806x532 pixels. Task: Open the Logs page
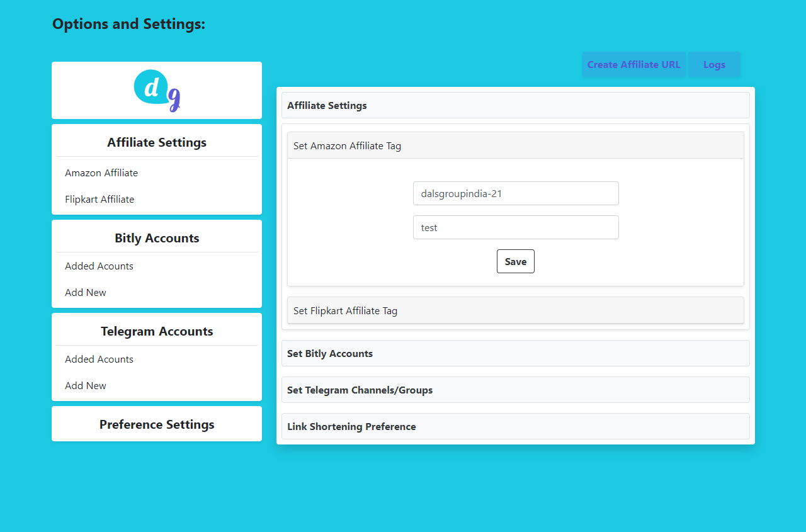[714, 64]
